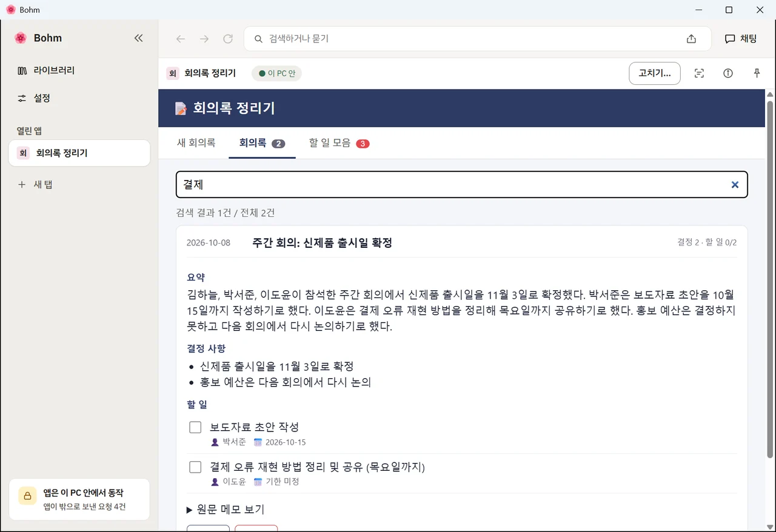
Task: Show app info with the info icon
Action: 728,73
